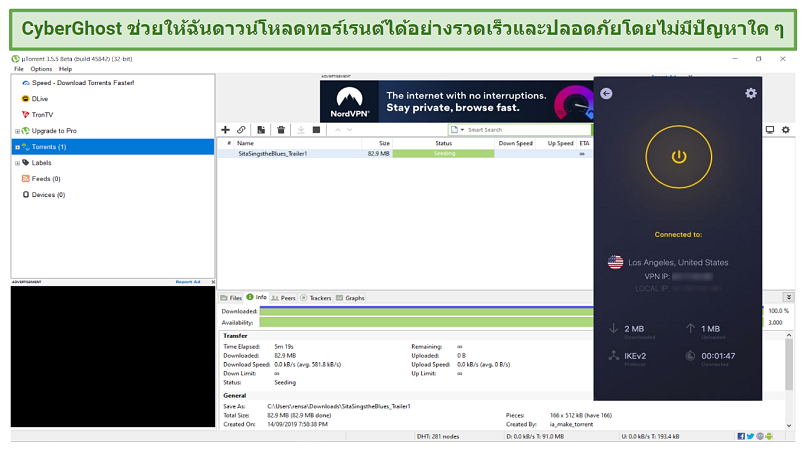Switch to the Files tab
806x453 pixels.
tap(231, 298)
